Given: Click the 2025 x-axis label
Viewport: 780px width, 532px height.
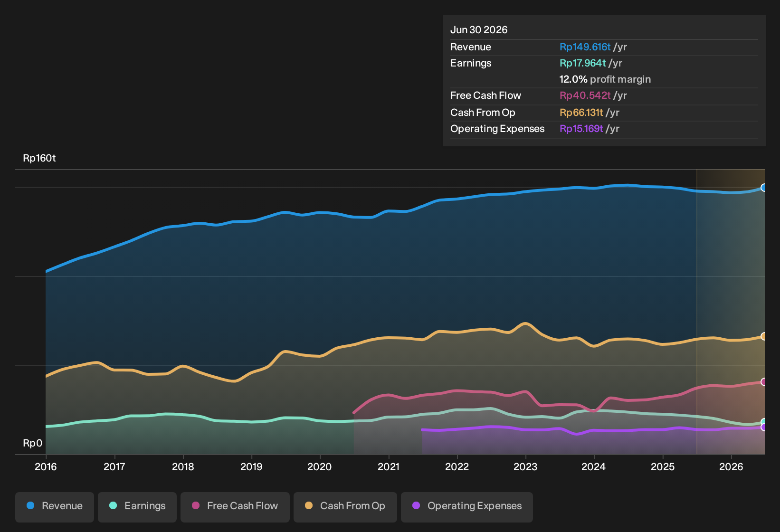Looking at the screenshot, I should (663, 467).
